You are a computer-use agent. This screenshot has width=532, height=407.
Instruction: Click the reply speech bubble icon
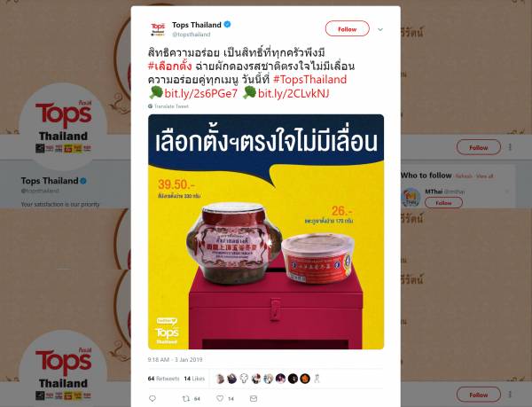tap(153, 398)
